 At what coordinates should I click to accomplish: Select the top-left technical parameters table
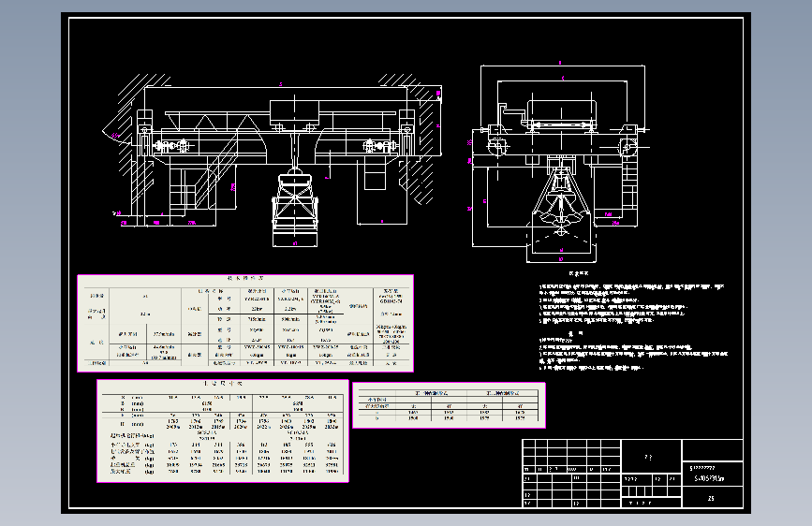pyautogui.click(x=245, y=323)
